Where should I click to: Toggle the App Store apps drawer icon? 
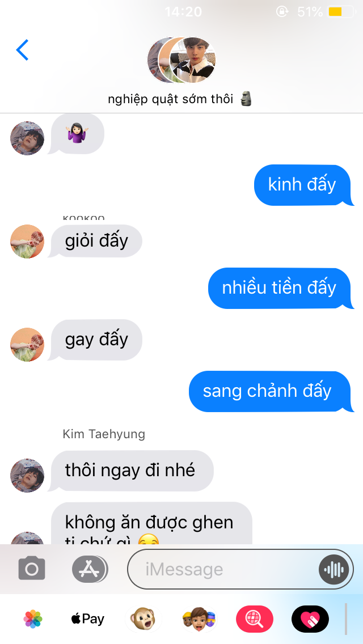tap(89, 569)
